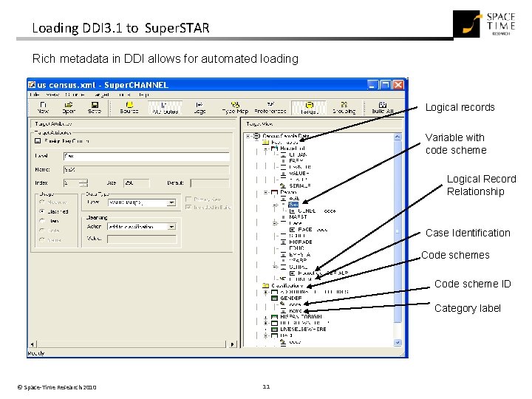The height and width of the screenshot is (399, 532).
Task: Collapse the Person tree node
Action: pyautogui.click(x=266, y=192)
